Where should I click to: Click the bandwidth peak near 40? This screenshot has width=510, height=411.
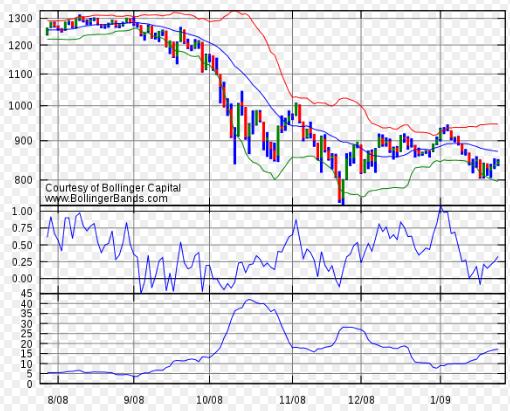coord(248,300)
